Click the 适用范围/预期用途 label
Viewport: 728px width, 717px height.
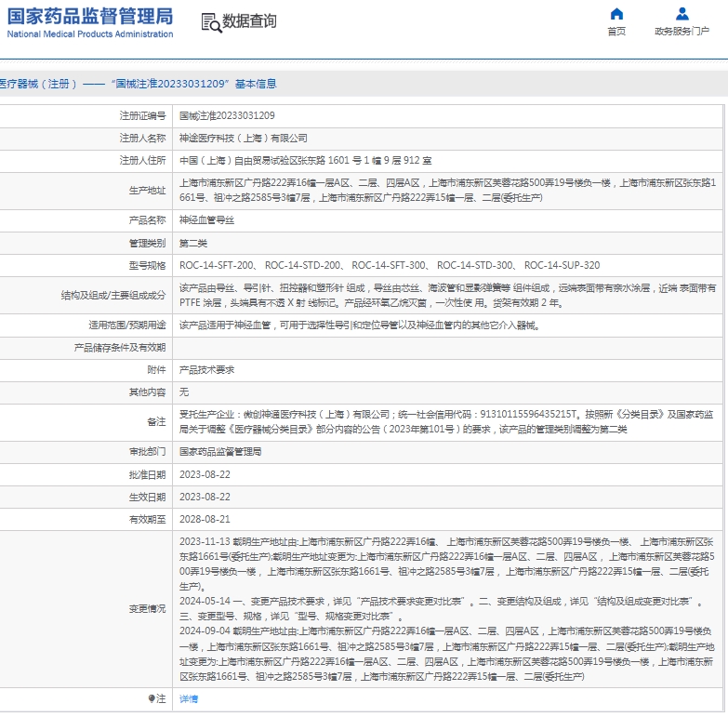point(127,325)
